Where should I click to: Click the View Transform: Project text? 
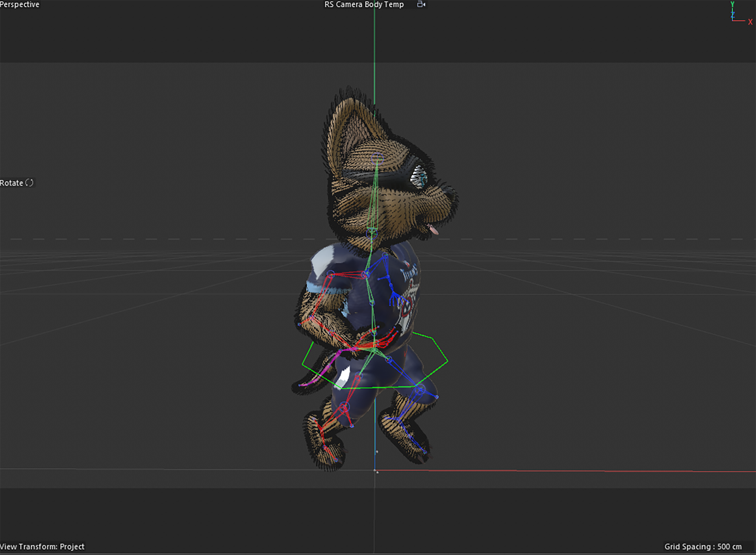(x=42, y=546)
